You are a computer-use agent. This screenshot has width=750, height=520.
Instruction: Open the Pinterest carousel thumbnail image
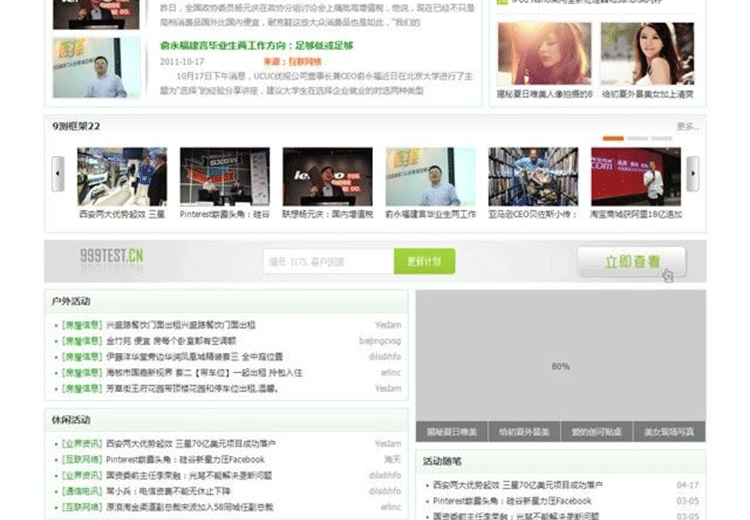[225, 177]
